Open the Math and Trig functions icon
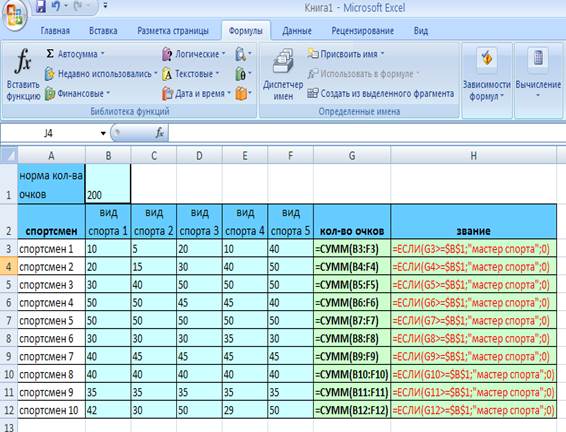Image resolution: width=566 pixels, height=432 pixels. (243, 74)
